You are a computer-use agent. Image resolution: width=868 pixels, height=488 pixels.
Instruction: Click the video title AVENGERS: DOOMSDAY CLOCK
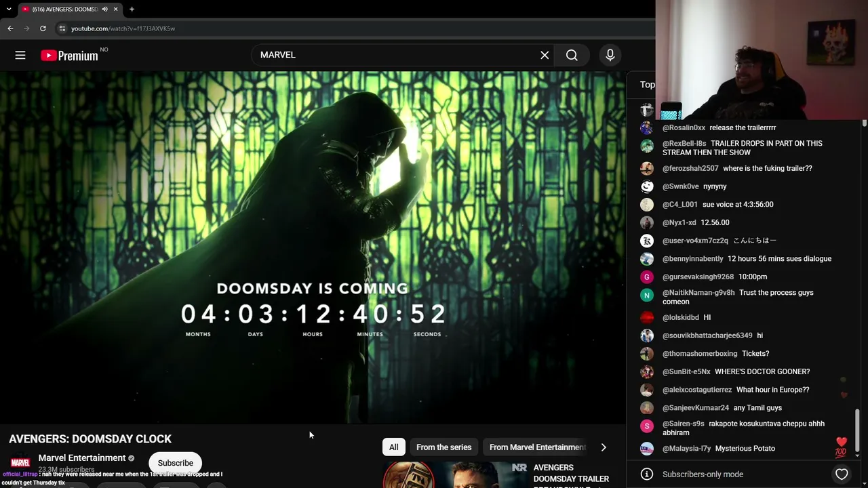pyautogui.click(x=90, y=439)
